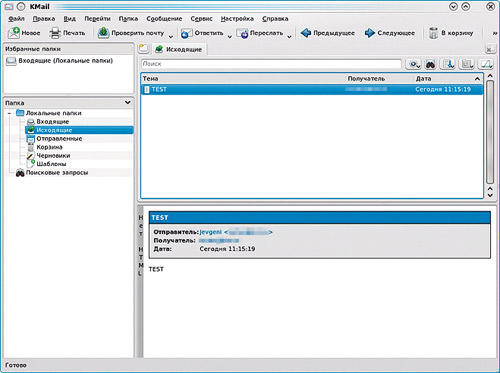Open the Сервис menu
500x373 pixels.
click(x=201, y=19)
